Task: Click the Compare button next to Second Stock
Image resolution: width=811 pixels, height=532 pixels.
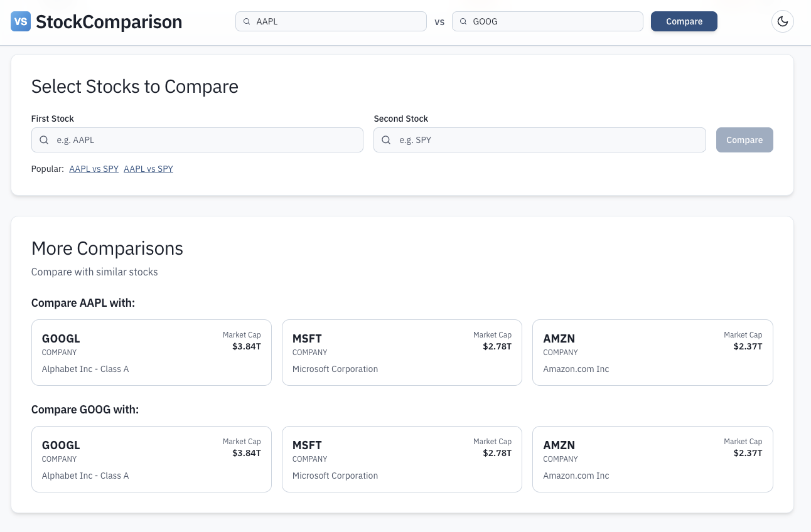Action: pyautogui.click(x=744, y=140)
